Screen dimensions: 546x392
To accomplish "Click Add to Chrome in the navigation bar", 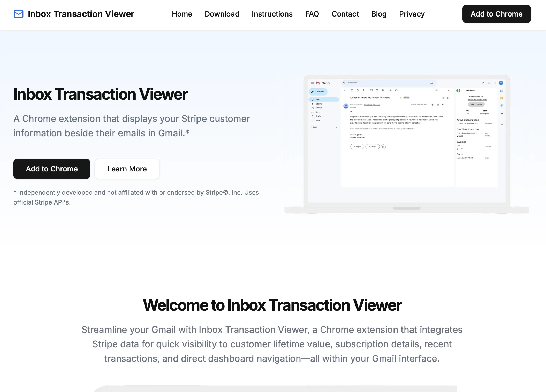I will click(x=496, y=14).
